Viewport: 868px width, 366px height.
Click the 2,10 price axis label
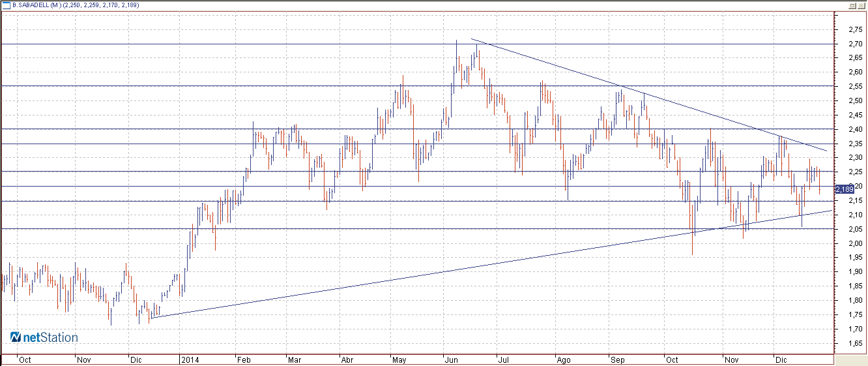tap(856, 215)
